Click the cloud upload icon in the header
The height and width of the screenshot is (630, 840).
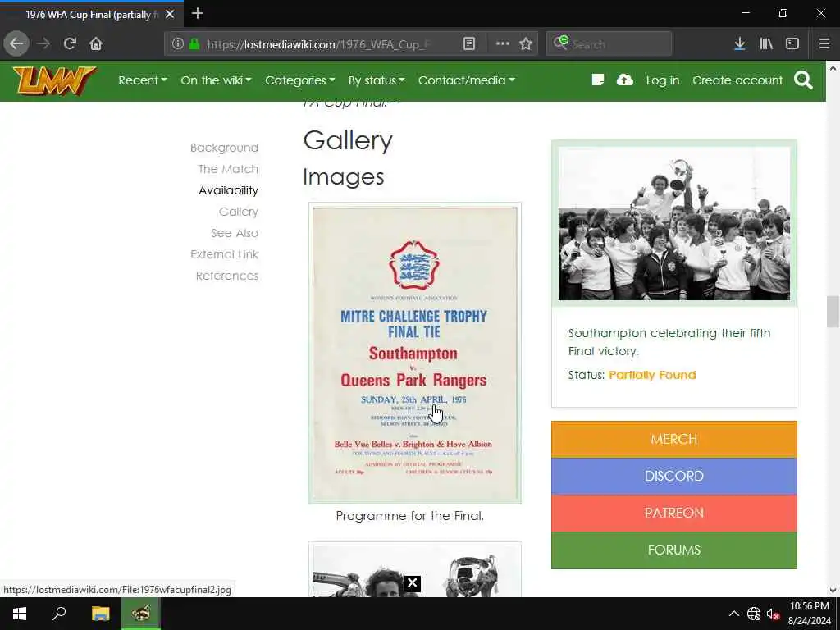coord(624,80)
